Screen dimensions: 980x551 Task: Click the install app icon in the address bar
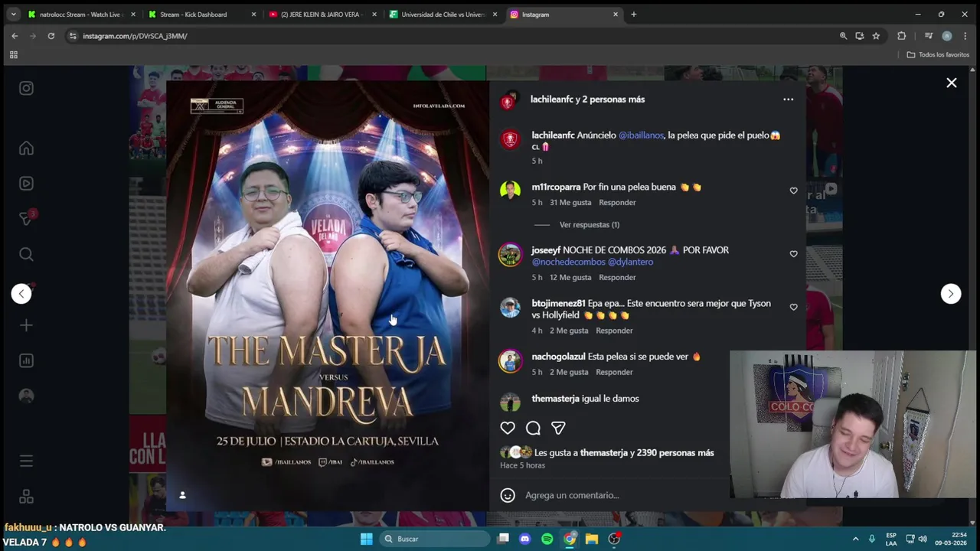pos(860,36)
